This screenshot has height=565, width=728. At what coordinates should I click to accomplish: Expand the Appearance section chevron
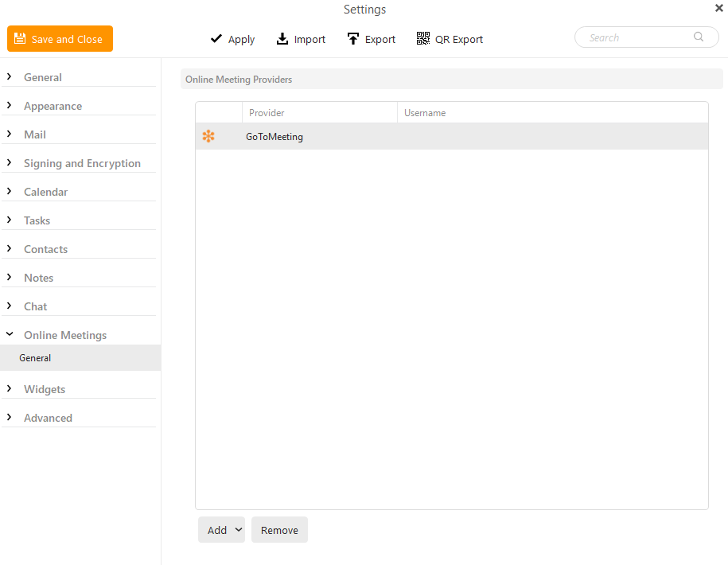tap(9, 105)
